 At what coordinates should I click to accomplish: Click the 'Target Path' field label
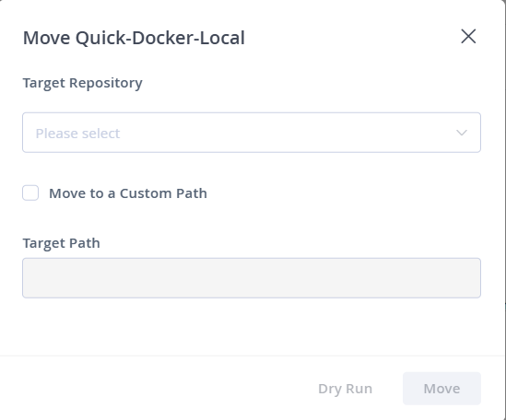point(62,243)
